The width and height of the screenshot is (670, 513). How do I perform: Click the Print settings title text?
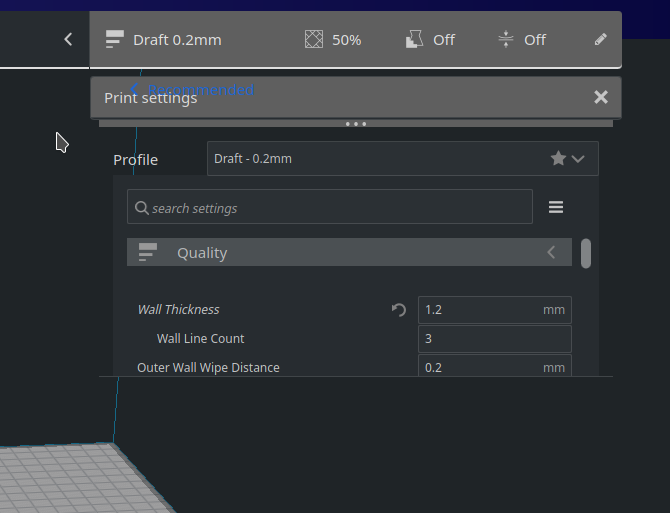[151, 98]
